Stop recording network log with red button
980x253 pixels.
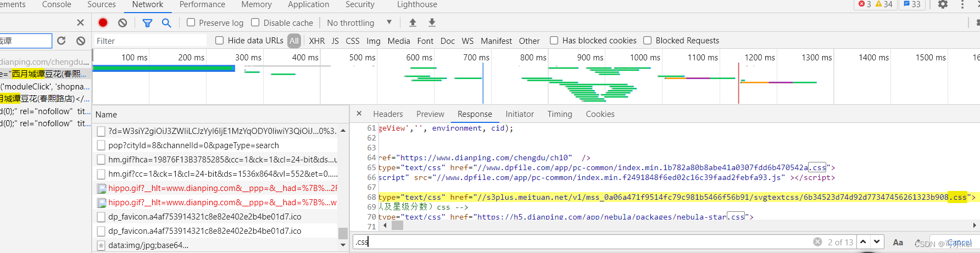[103, 23]
